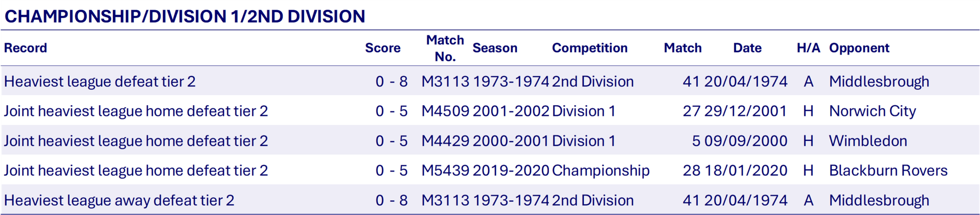This screenshot has width=980, height=215.
Task: Select the H/A column header
Action: [808, 48]
